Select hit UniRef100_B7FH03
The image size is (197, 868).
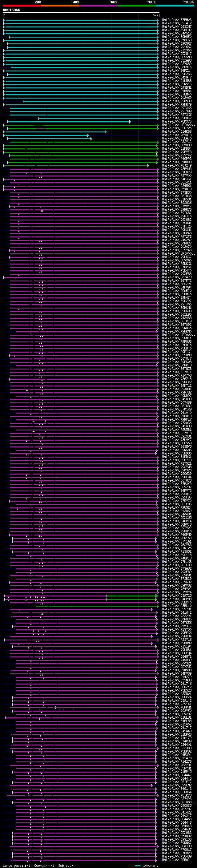coord(177,20)
